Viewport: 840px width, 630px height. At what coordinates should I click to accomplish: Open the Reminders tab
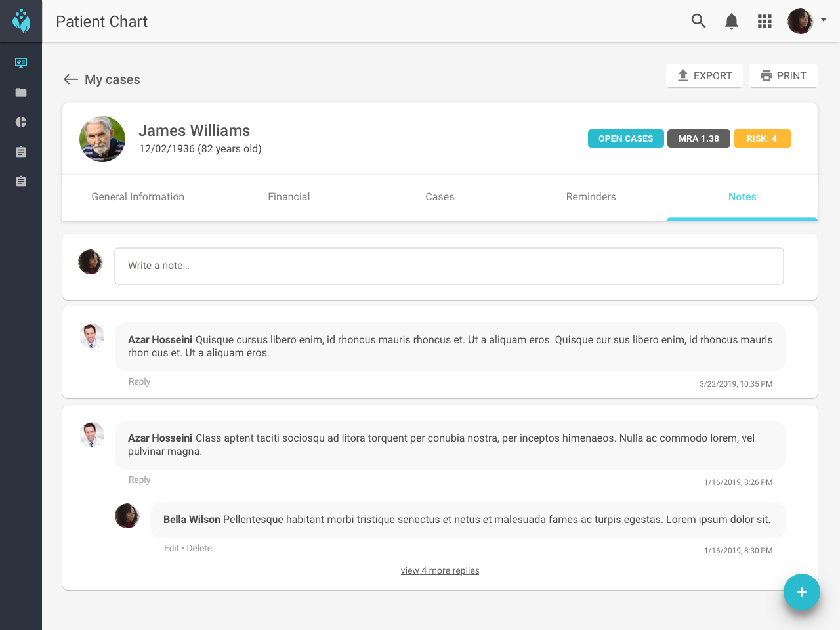[x=591, y=197]
